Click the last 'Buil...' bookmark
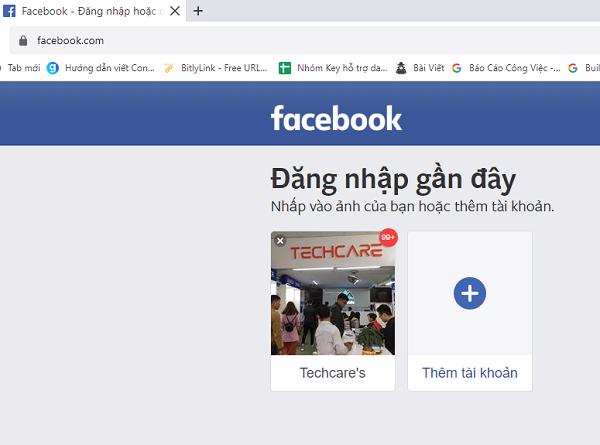This screenshot has height=445, width=600. click(585, 68)
